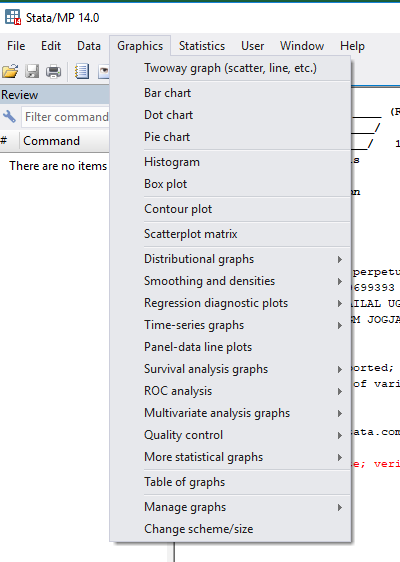This screenshot has width=400, height=562.
Task: Choose Dot chart entry
Action: click(x=230, y=115)
